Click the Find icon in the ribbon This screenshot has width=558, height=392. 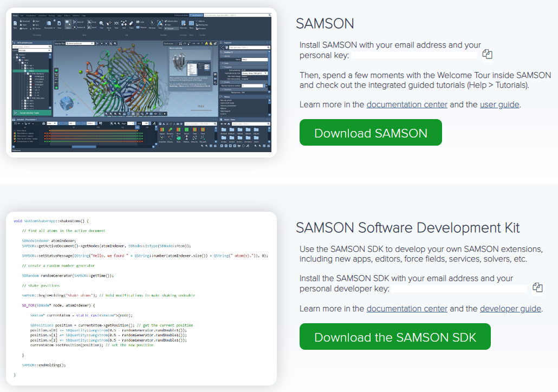point(101,24)
